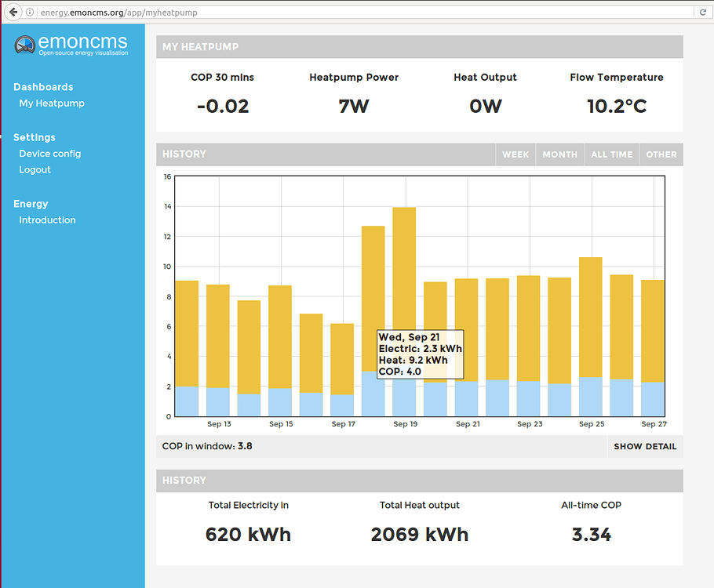The height and width of the screenshot is (588, 714).
Task: Click Logout in the Settings section
Action: [35, 169]
